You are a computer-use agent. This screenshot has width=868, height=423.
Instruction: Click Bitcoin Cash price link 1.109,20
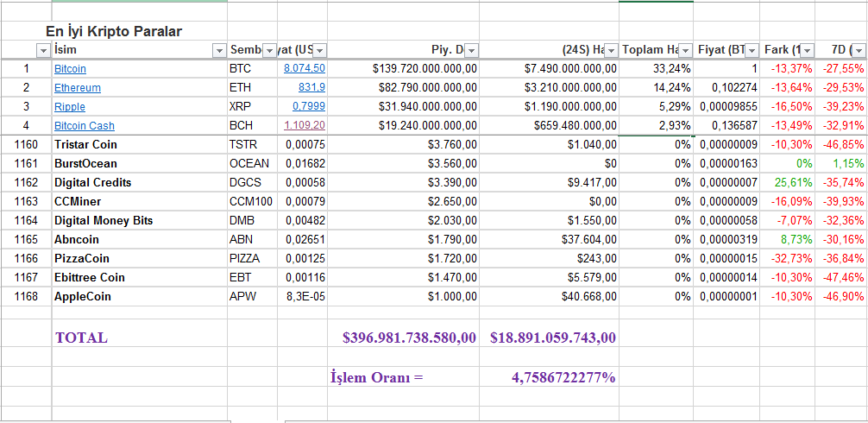pyautogui.click(x=305, y=125)
